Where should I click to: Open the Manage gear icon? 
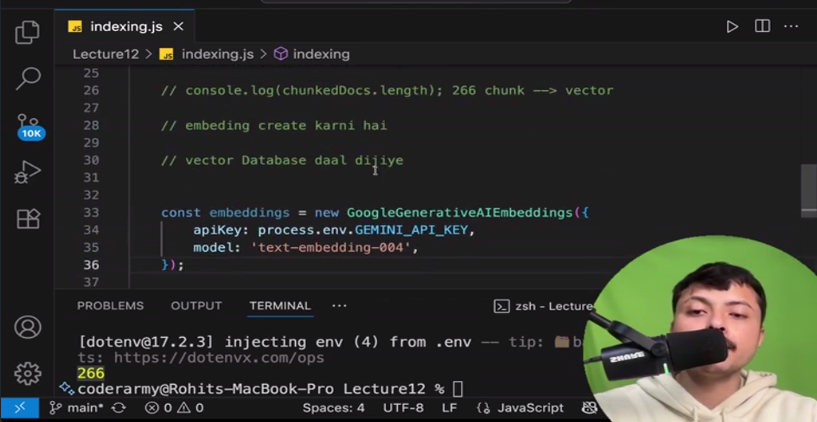(28, 373)
